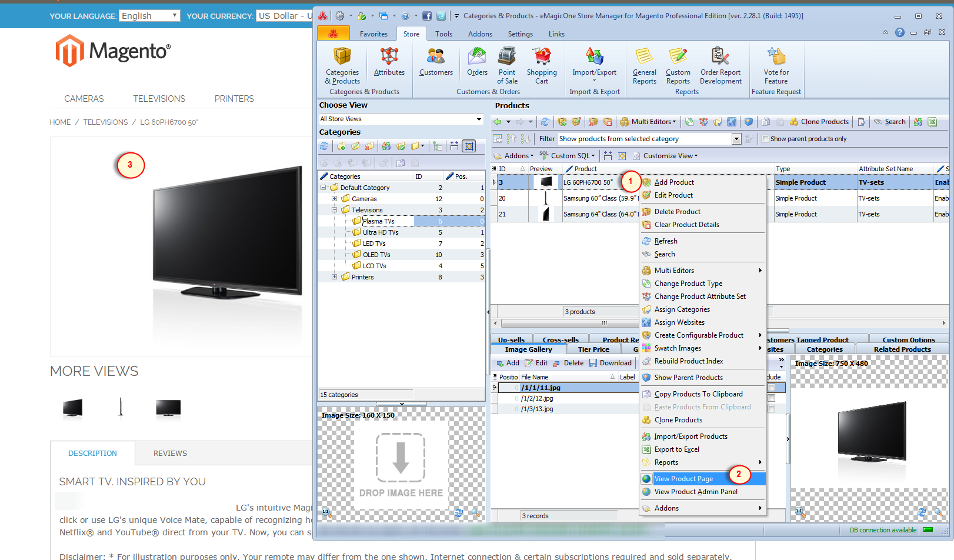Expand the Cameras category node
Image resolution: width=954 pixels, height=560 pixels.
point(334,199)
